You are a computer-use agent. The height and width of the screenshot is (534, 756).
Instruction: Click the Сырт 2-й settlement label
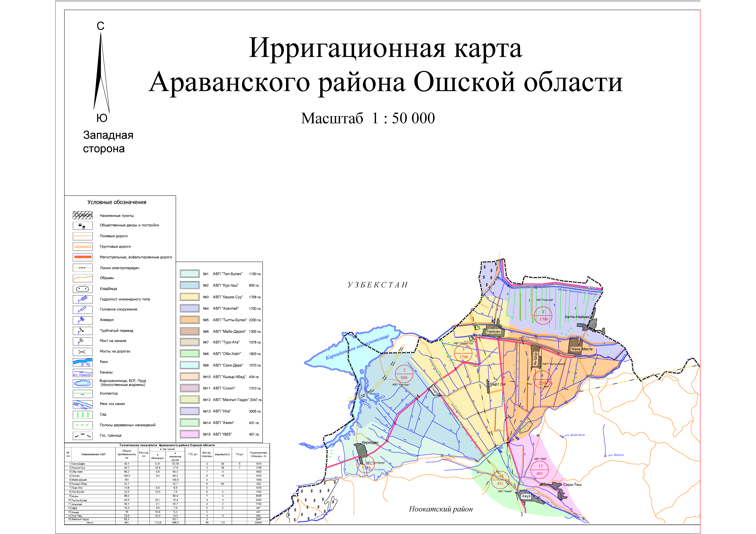pos(498,384)
